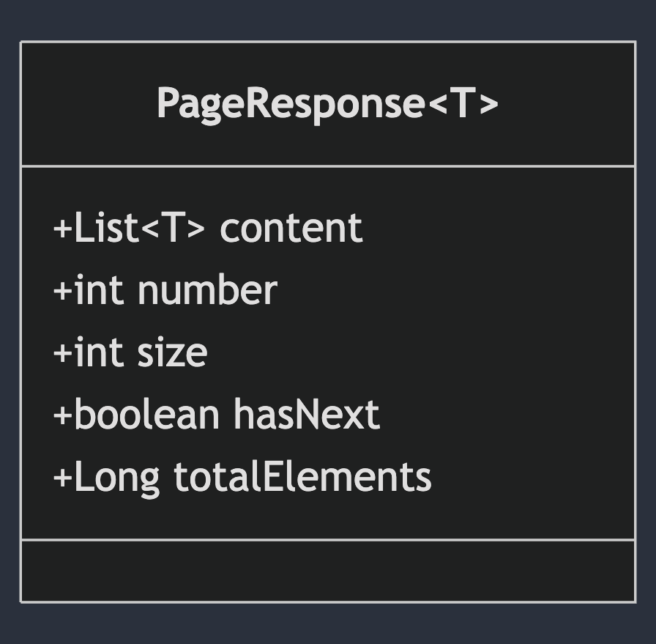This screenshot has height=644, width=656.
Task: Select the +Long totalElements attribute line
Action: (242, 477)
